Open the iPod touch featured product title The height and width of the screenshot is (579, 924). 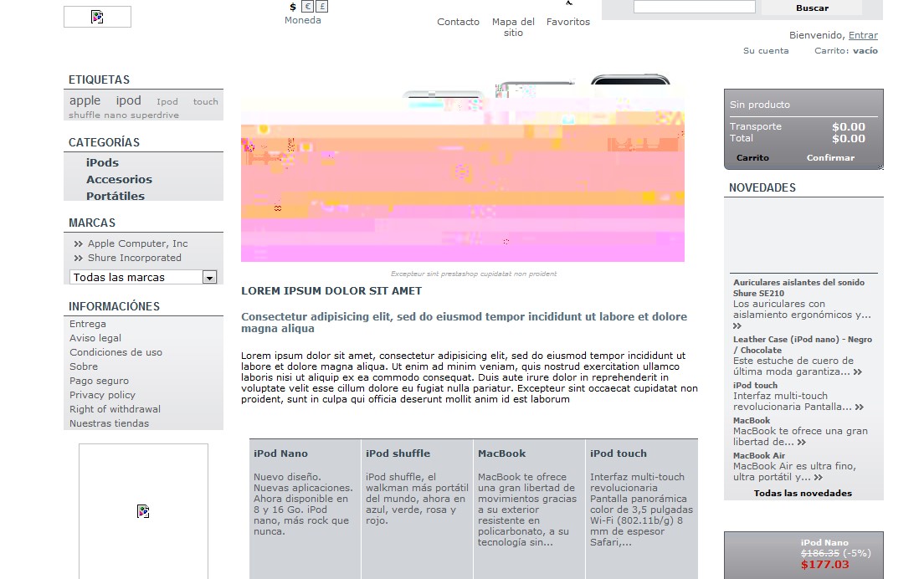(x=619, y=453)
